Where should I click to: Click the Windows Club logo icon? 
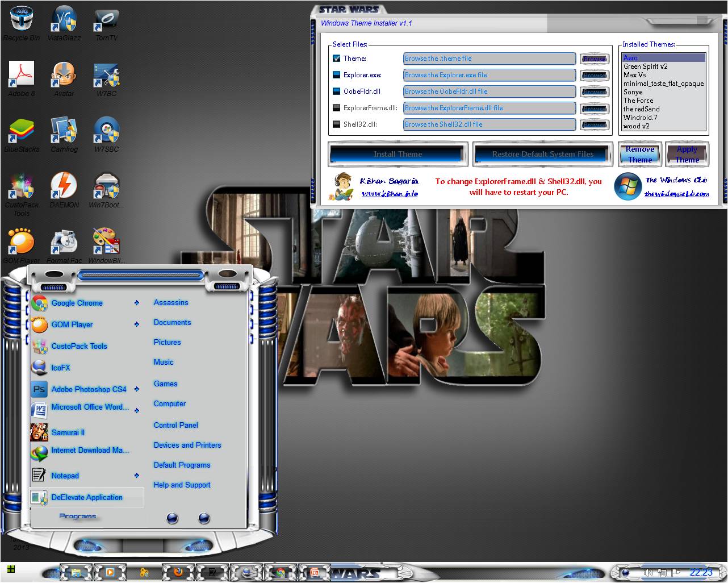627,186
